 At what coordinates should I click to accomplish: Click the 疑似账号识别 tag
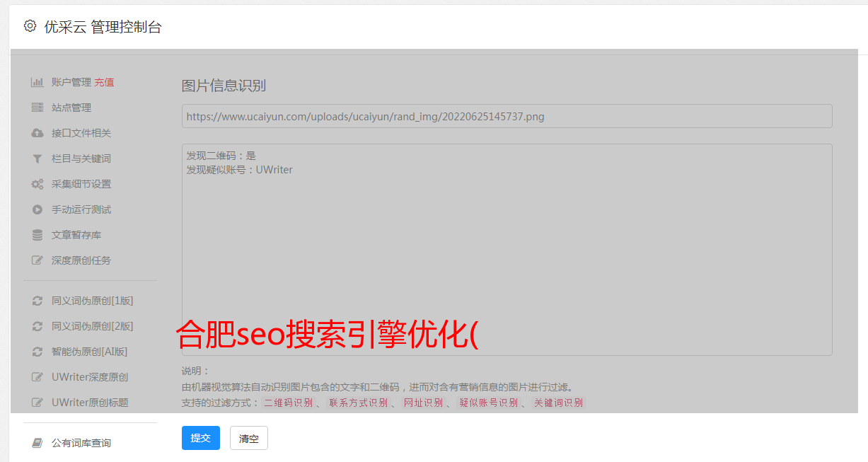pyautogui.click(x=488, y=403)
